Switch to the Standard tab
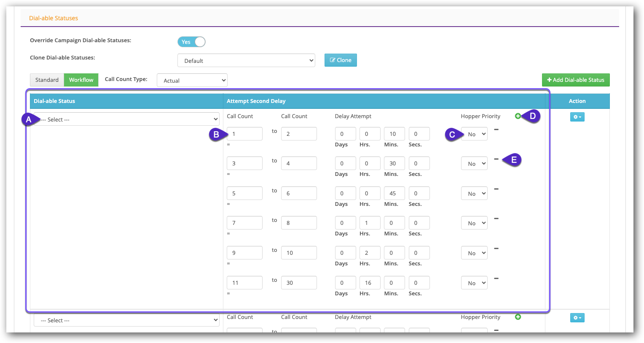Image resolution: width=644 pixels, height=343 pixels. (x=47, y=80)
